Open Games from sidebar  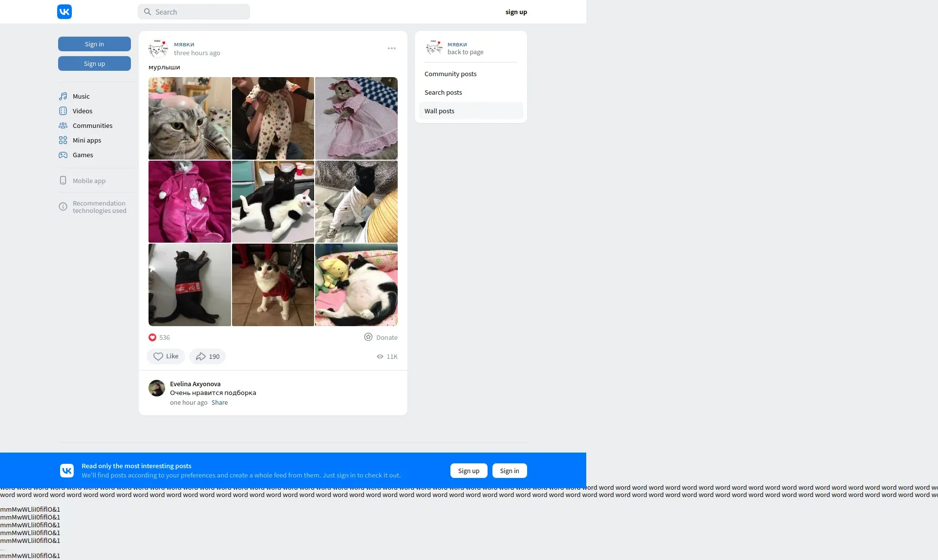pos(83,155)
